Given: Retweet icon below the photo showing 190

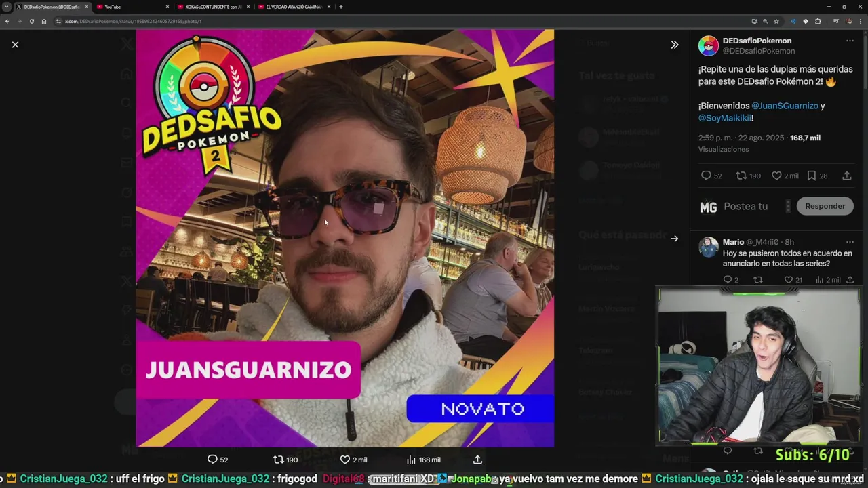Looking at the screenshot, I should pyautogui.click(x=278, y=460).
